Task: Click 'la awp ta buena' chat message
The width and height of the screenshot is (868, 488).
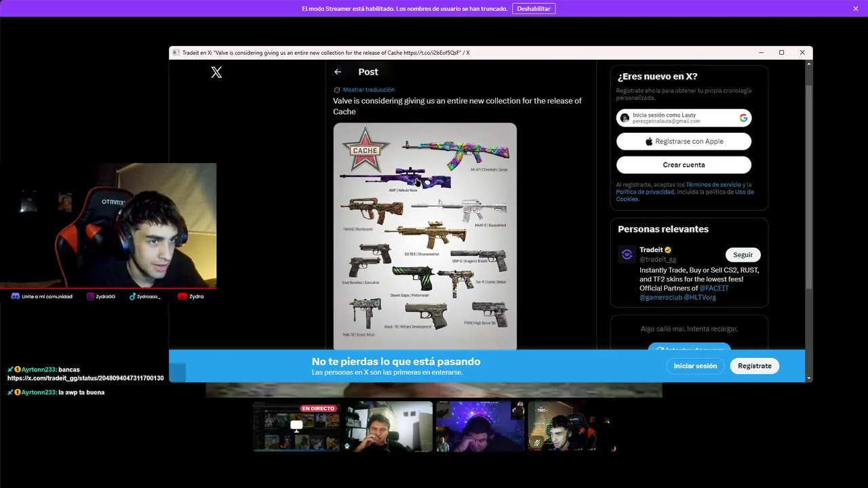Action: point(81,392)
